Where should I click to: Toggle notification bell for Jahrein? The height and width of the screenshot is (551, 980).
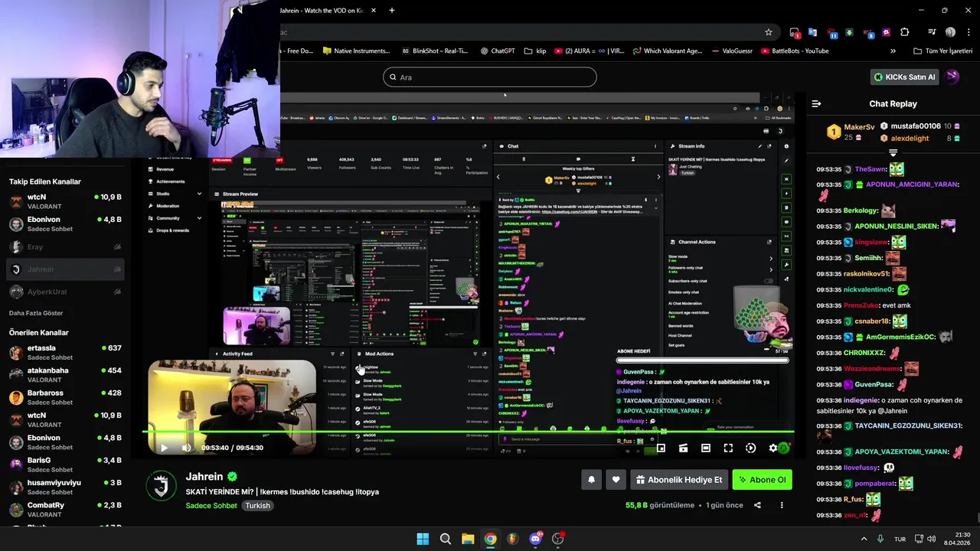(591, 480)
